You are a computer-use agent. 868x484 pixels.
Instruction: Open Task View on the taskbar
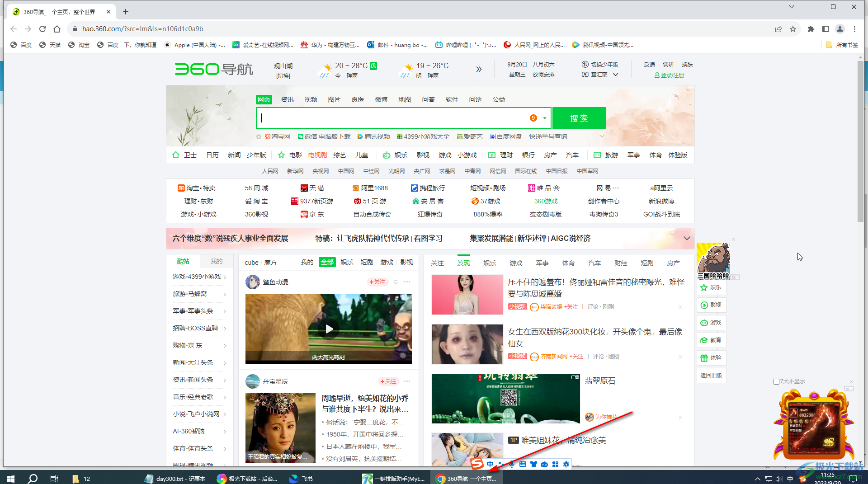[54, 479]
